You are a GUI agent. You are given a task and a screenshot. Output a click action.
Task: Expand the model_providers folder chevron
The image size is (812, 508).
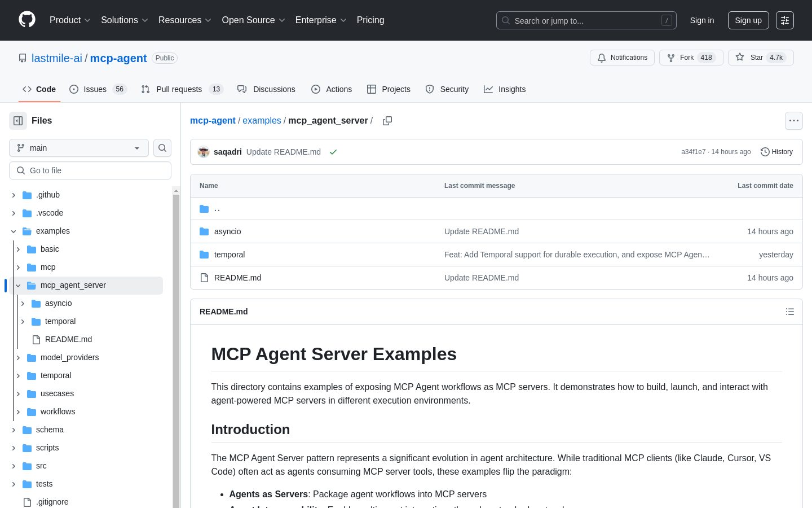point(18,358)
